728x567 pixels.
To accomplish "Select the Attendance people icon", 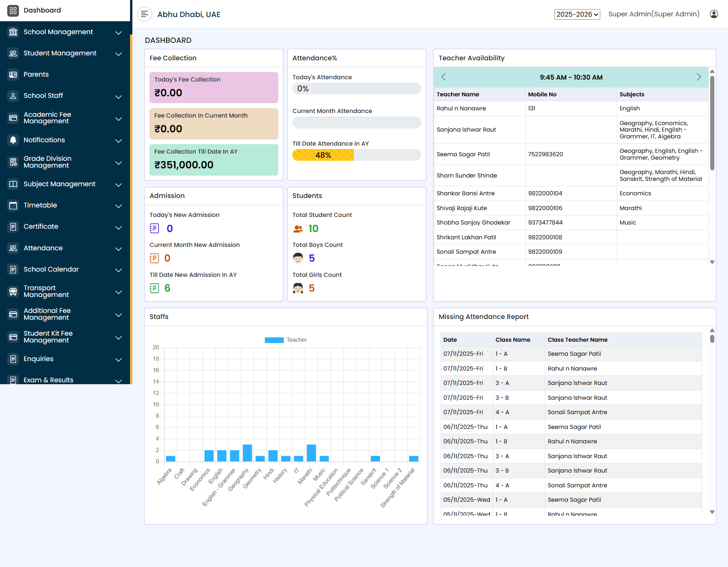I will pyautogui.click(x=13, y=248).
